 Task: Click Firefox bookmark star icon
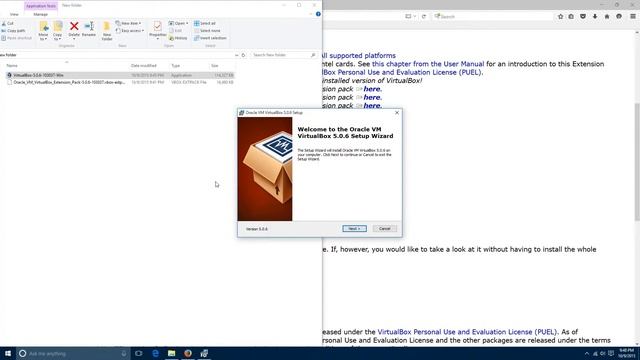[560, 16]
